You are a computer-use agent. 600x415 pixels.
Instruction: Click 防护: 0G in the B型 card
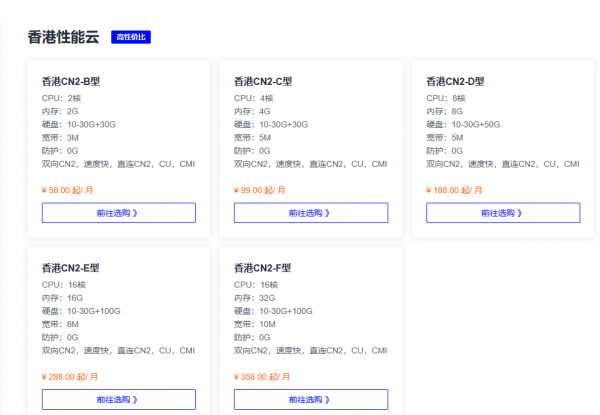[60, 151]
